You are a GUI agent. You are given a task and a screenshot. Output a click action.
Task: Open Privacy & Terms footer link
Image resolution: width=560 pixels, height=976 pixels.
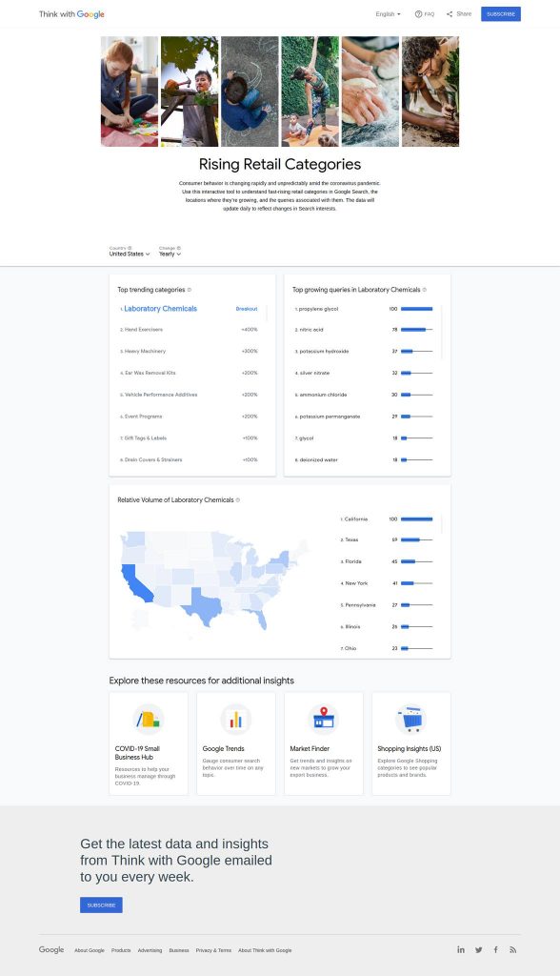coord(213,950)
